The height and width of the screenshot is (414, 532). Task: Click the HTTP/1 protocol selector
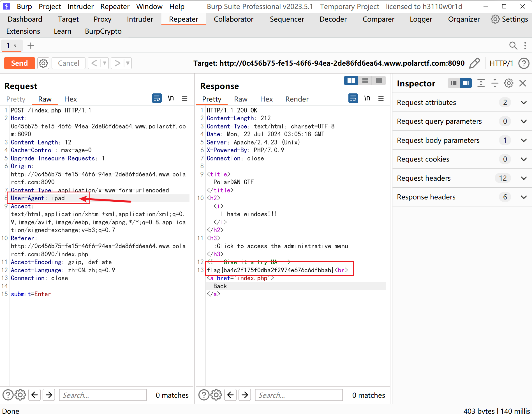(501, 63)
